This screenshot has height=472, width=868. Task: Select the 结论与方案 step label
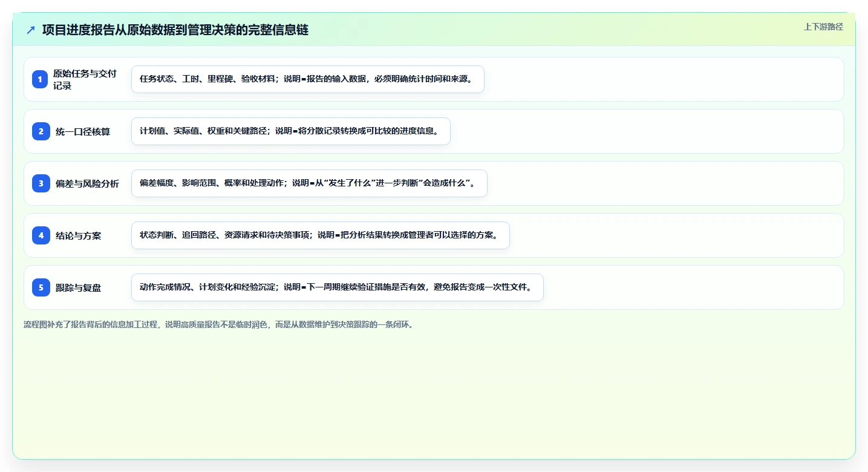[x=78, y=235]
